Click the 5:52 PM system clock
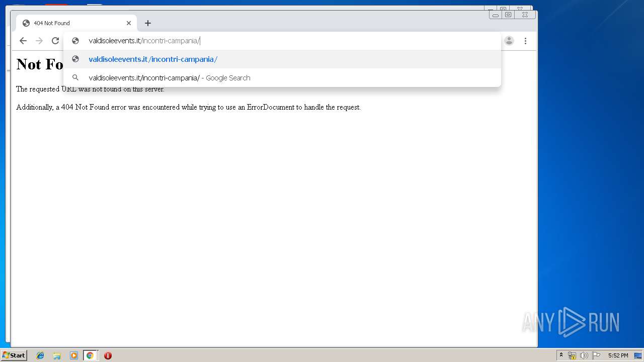The height and width of the screenshot is (362, 644). coord(618,355)
